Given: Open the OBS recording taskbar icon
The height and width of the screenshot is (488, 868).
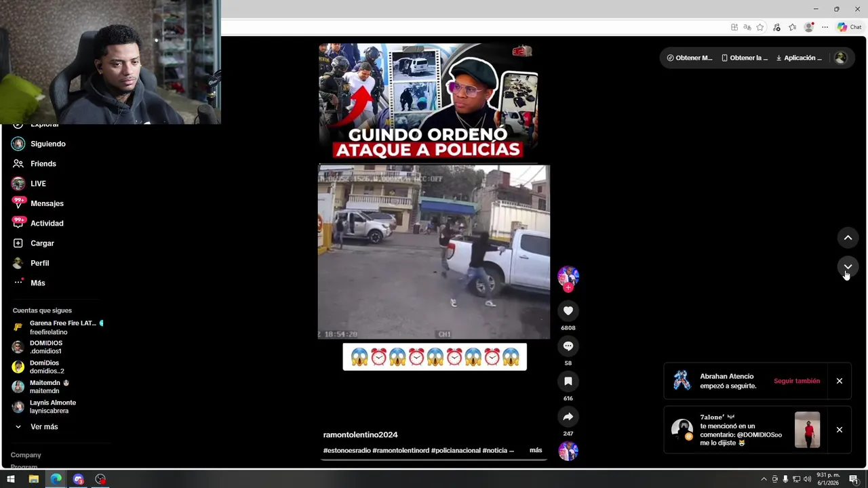Looking at the screenshot, I should [x=100, y=479].
